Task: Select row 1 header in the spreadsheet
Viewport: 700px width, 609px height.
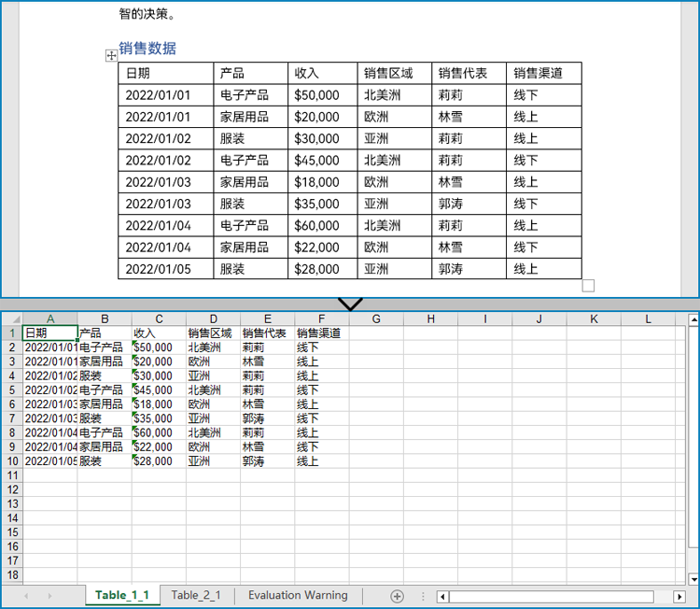Action: 12,333
